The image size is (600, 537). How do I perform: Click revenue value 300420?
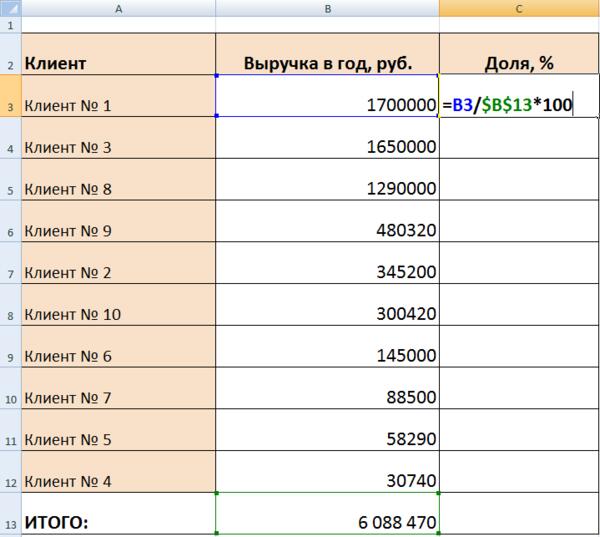pyautogui.click(x=328, y=305)
